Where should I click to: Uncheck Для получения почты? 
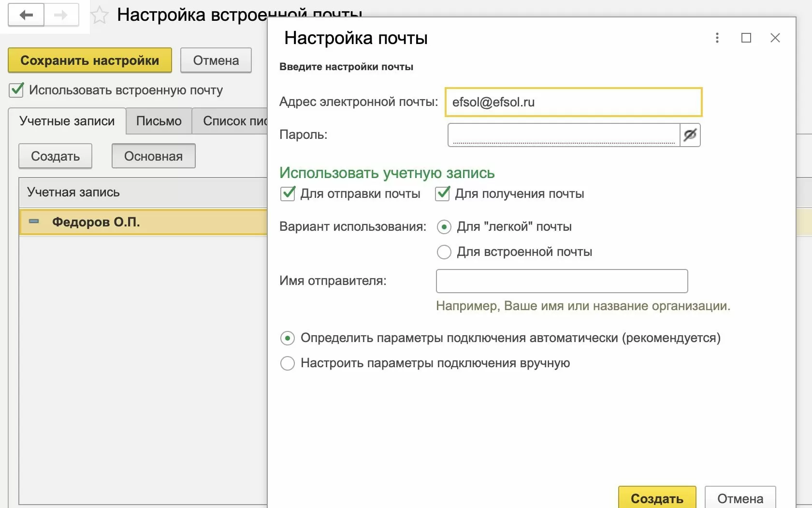[x=443, y=194]
